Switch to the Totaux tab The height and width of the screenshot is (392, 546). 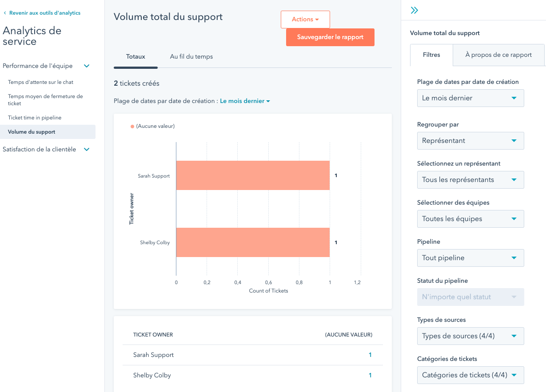point(136,57)
